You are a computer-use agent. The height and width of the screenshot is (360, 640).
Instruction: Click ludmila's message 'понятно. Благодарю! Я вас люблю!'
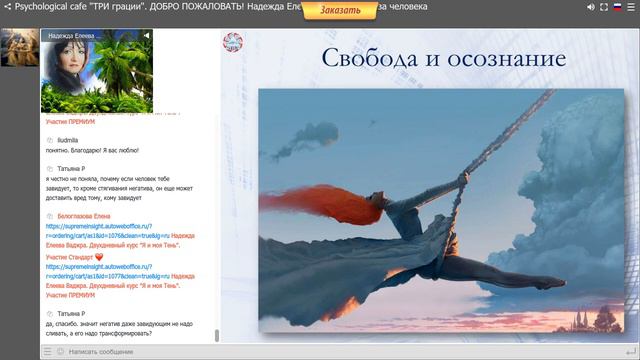coord(92,150)
